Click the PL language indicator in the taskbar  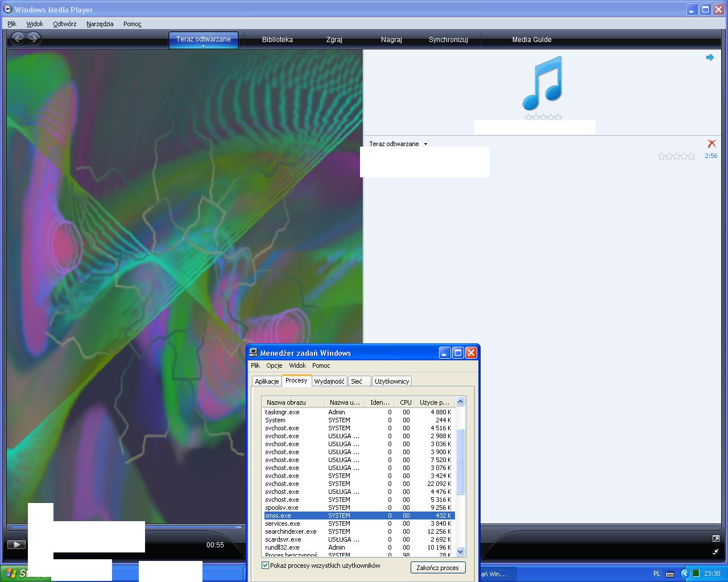656,574
